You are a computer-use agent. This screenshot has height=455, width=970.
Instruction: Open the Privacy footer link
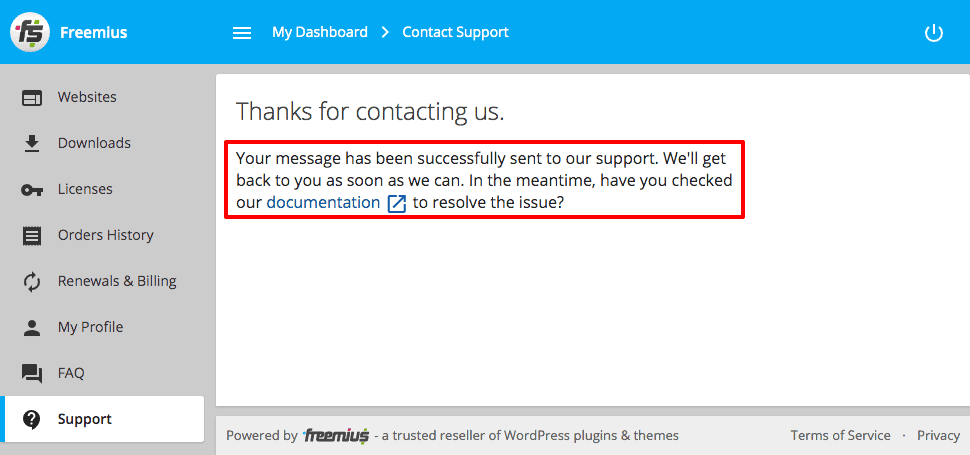pos(938,436)
